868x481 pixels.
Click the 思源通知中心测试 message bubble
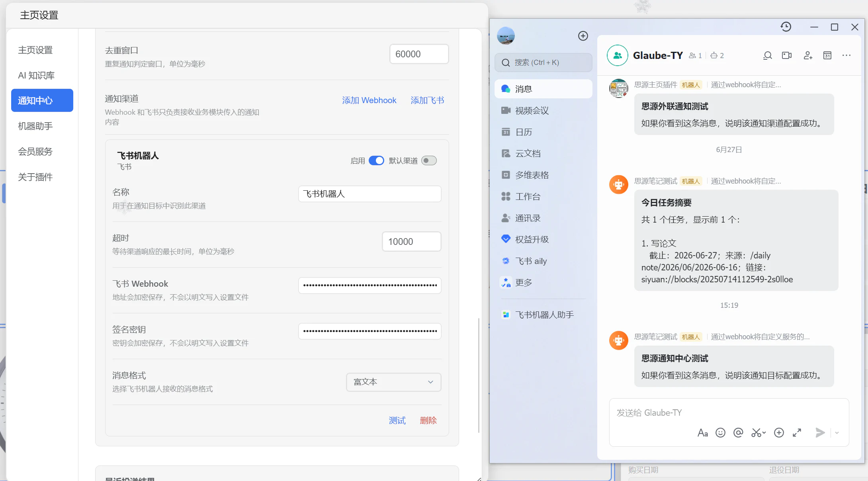(734, 366)
